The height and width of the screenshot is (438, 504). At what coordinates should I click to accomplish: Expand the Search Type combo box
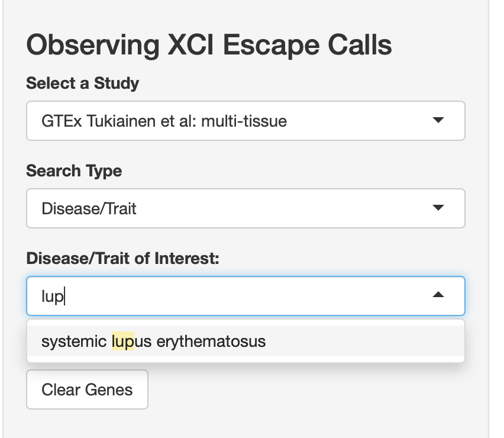245,208
